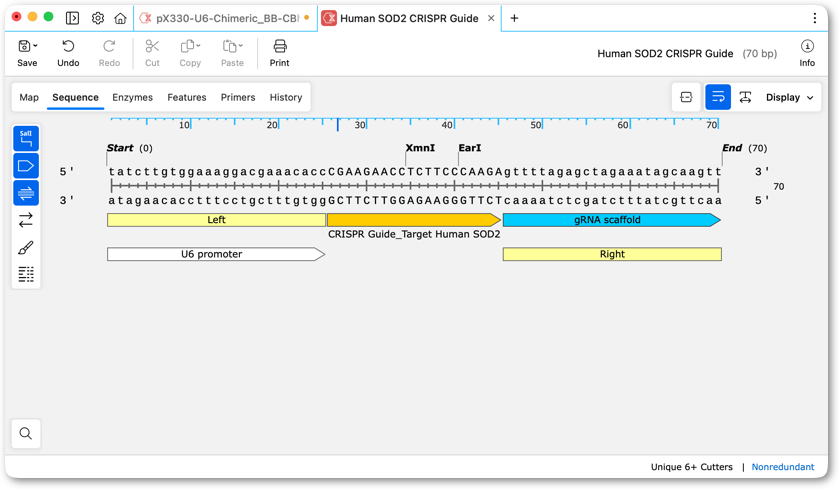Select the Sequence view tab
839x489 pixels.
75,97
